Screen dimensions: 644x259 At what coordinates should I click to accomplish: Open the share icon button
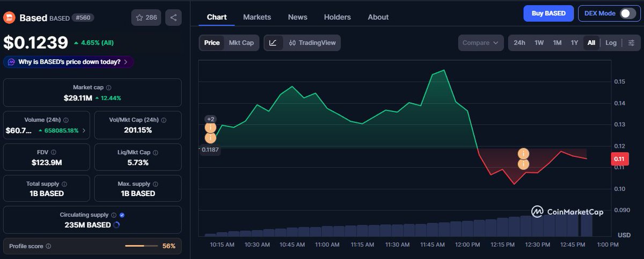(173, 17)
